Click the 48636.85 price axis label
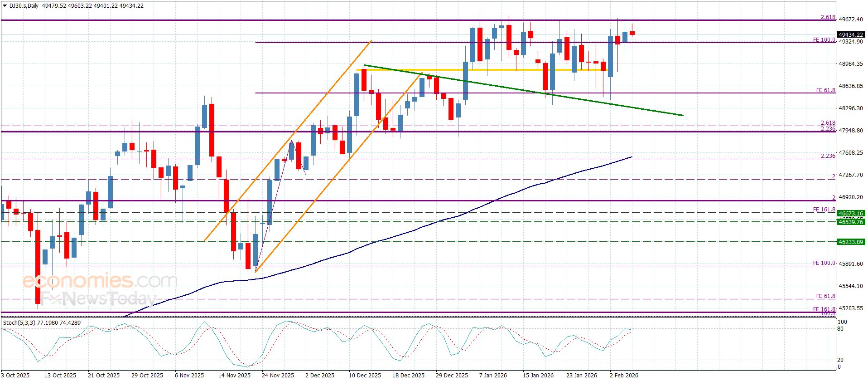Viewport: 868px width, 381px height. pos(851,86)
